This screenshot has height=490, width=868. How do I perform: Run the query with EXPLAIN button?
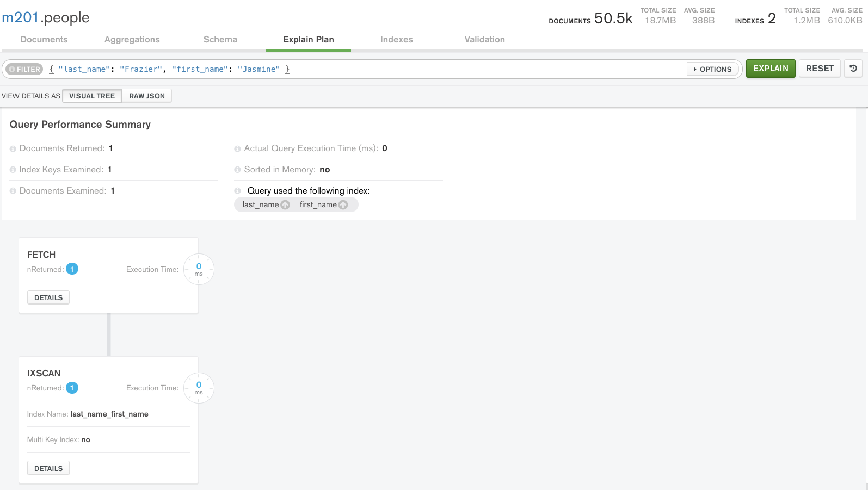click(x=771, y=69)
